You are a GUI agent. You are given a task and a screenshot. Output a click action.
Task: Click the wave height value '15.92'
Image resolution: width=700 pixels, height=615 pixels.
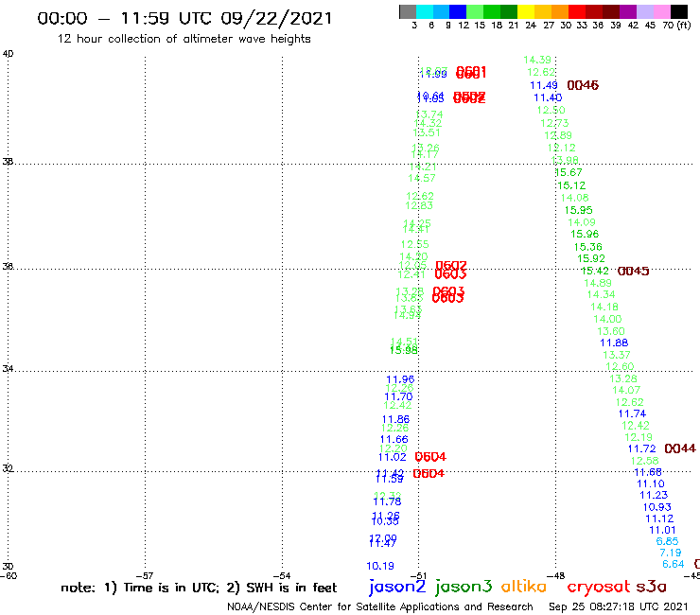[591, 258]
